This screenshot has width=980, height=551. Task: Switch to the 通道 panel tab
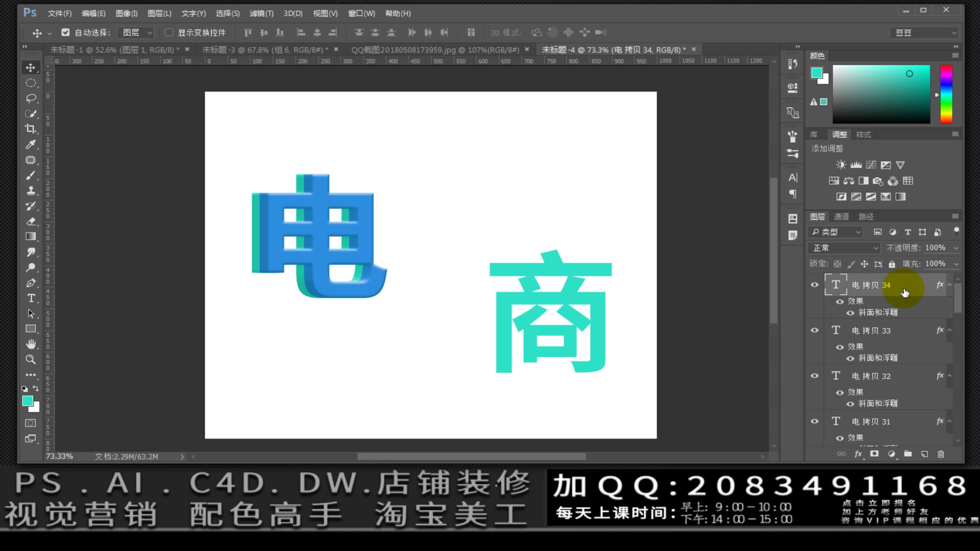pyautogui.click(x=841, y=216)
